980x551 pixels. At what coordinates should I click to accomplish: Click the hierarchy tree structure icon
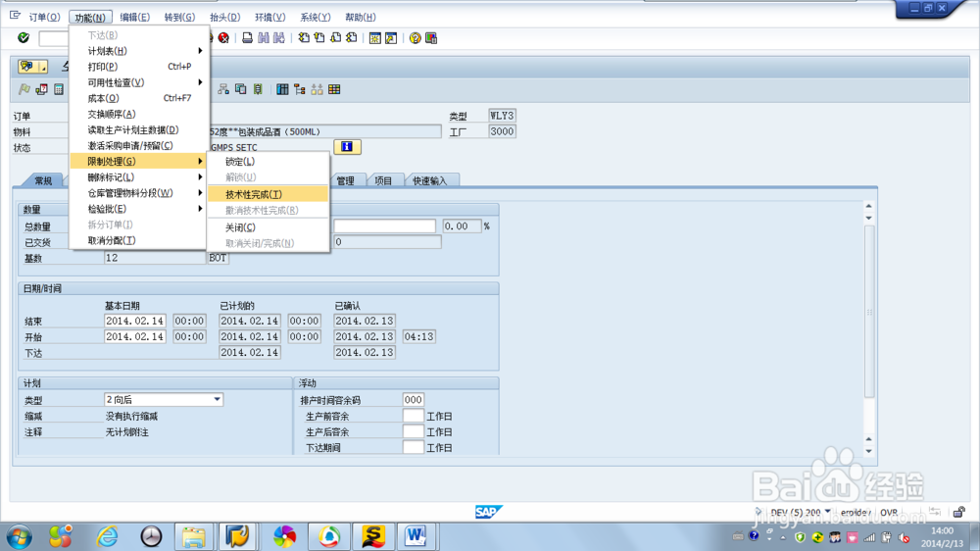point(300,89)
